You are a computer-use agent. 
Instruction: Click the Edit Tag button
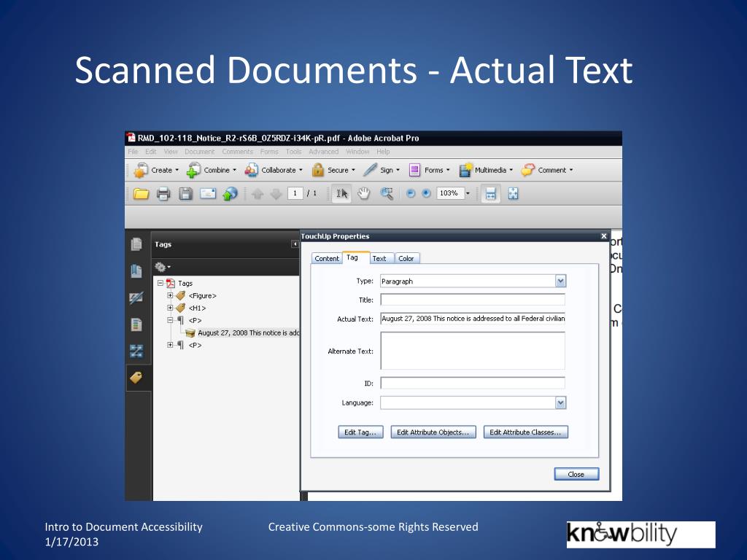[x=360, y=432]
